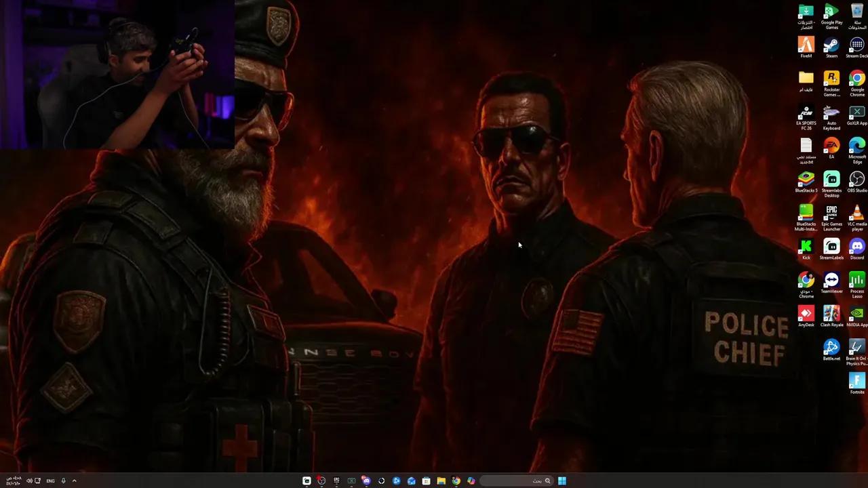
Task: Select the FiveM desktop shortcut
Action: click(x=806, y=47)
